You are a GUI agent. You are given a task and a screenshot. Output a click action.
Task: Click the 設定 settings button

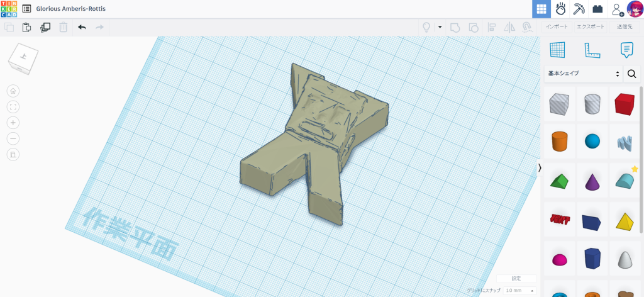(516, 279)
